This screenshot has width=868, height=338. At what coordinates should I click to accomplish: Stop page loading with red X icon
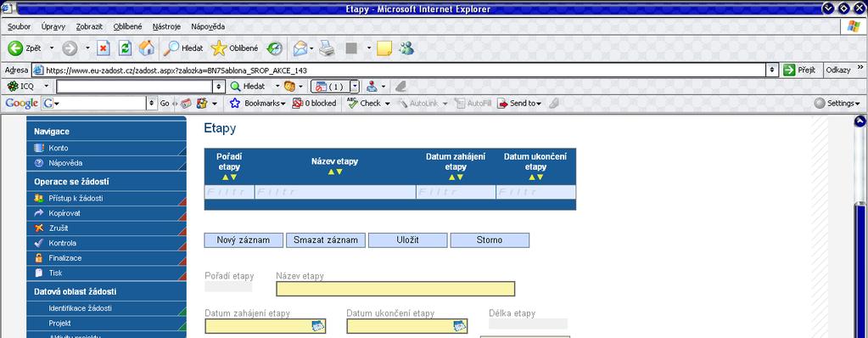pyautogui.click(x=104, y=48)
